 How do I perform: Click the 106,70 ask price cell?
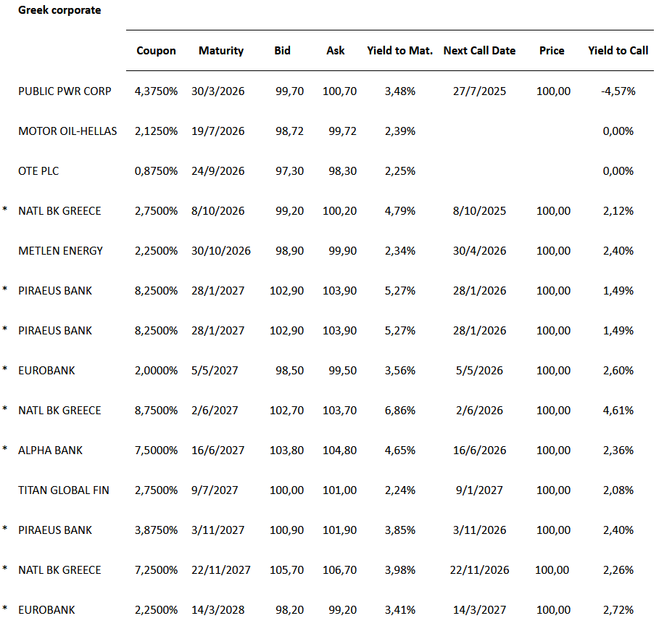pyautogui.click(x=341, y=570)
